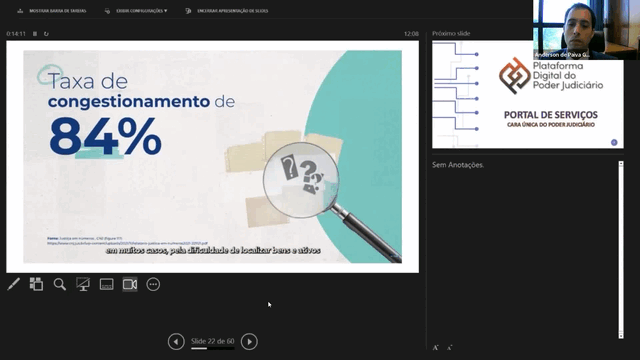Click the notes pane scrollbar track
Screen dimensions: 640x360
coord(621,249)
